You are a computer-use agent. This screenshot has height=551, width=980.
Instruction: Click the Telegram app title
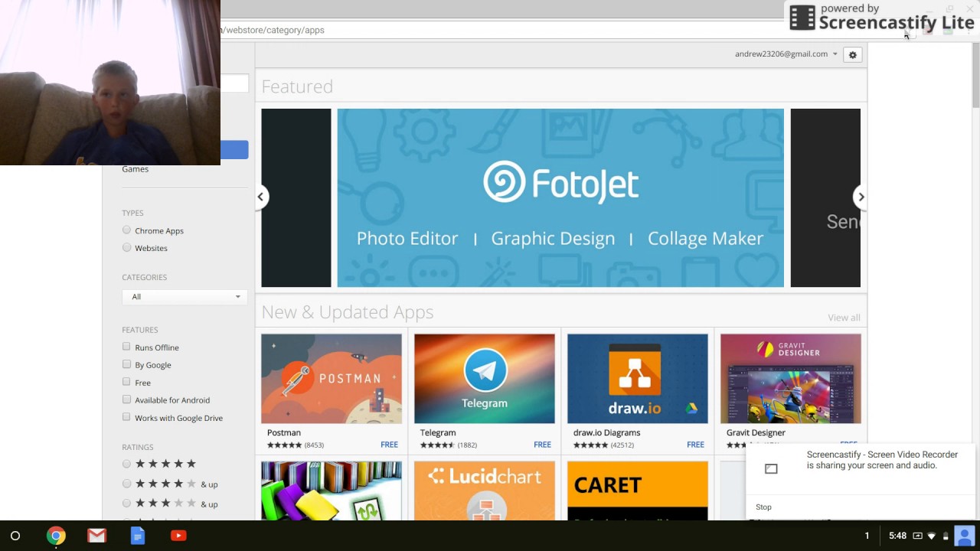(438, 432)
